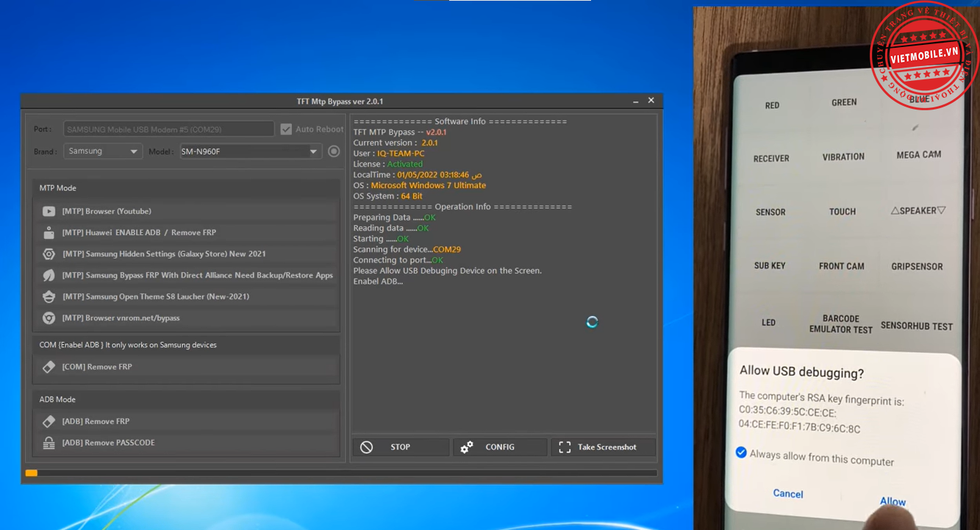Tap SUB KEY test on phone
This screenshot has height=530, width=980.
coord(770,266)
